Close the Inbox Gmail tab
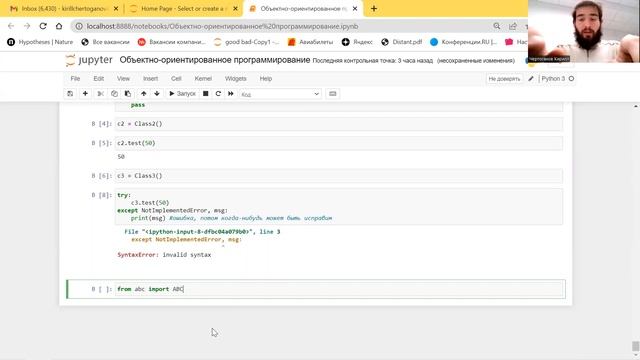 [116, 9]
